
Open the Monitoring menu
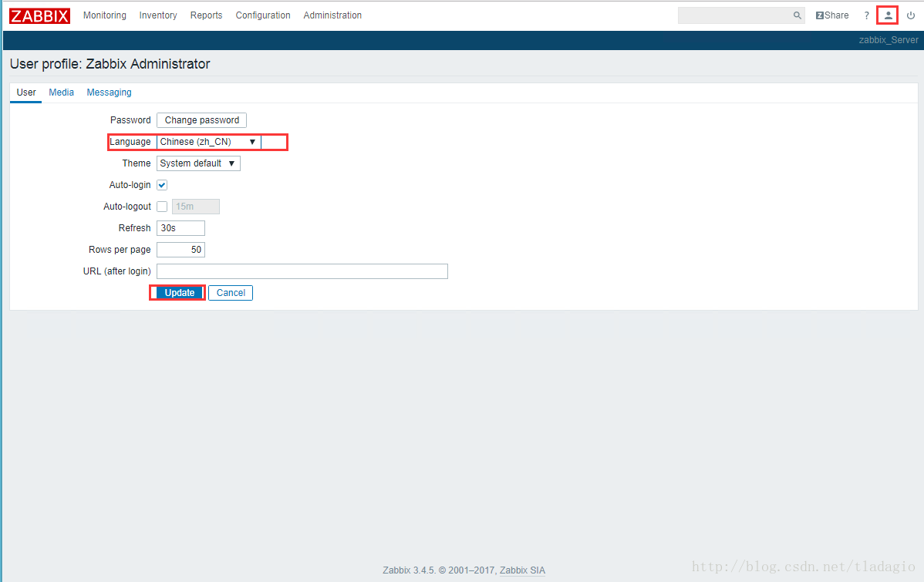tap(104, 15)
